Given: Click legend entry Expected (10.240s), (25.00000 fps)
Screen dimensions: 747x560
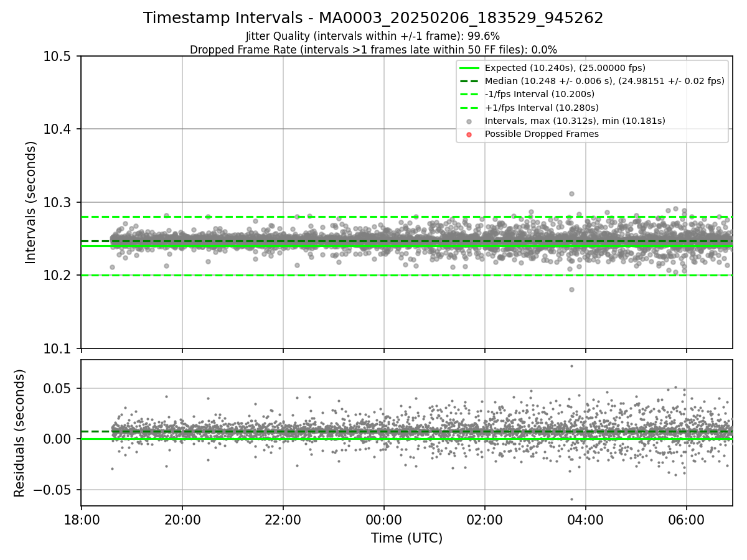Looking at the screenshot, I should tap(565, 68).
